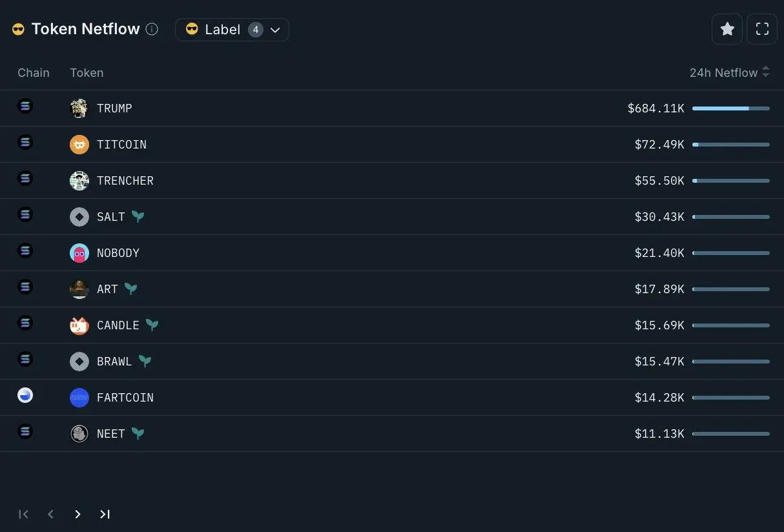Viewport: 784px width, 532px height.
Task: Jump to the last page
Action: [105, 514]
